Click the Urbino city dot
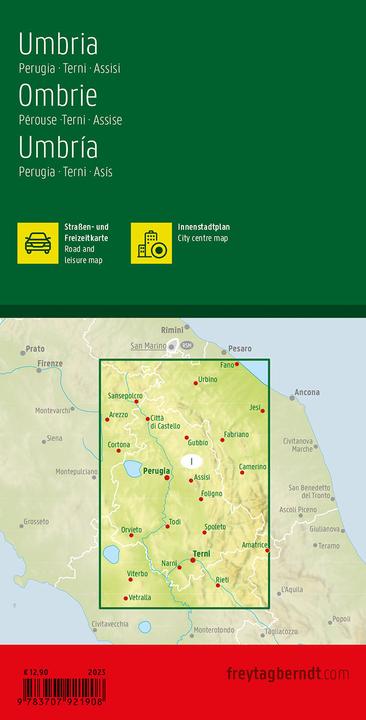 196,383
